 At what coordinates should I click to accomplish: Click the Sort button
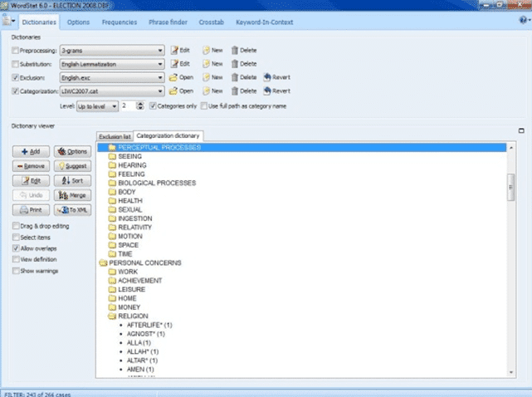[x=72, y=181]
